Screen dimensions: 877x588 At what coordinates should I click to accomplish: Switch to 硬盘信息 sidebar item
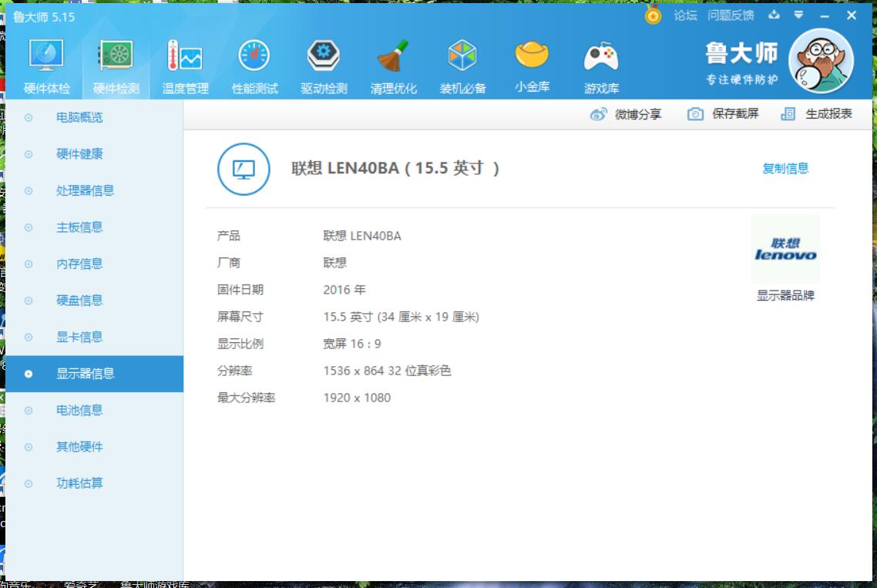coord(79,301)
